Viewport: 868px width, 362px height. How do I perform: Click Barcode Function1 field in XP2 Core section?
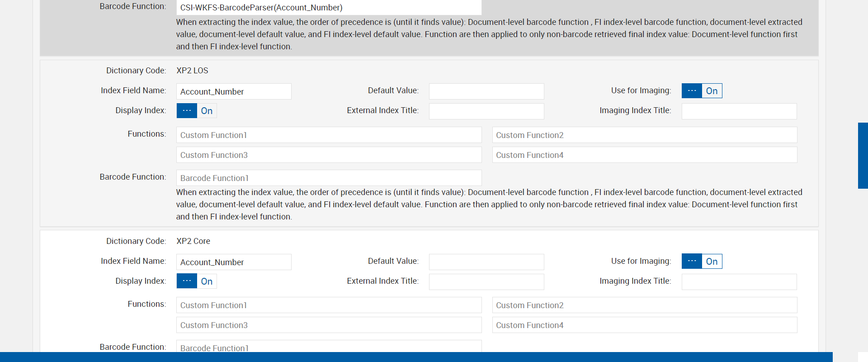point(329,346)
